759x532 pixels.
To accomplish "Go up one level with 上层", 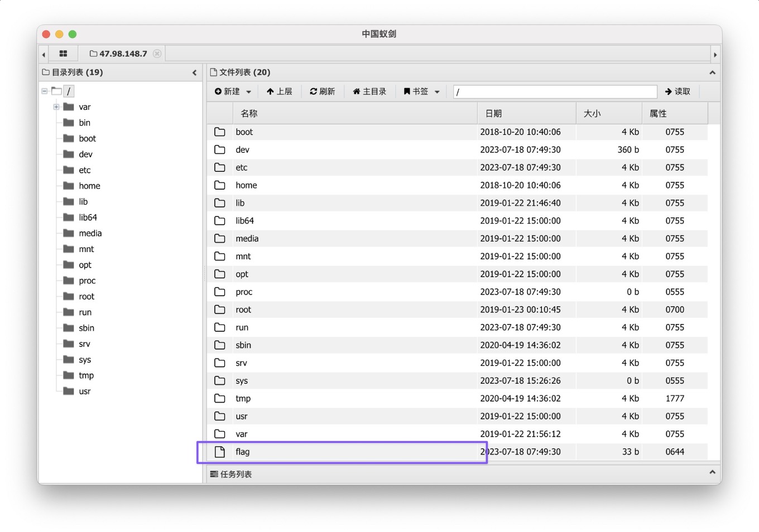I will pos(279,91).
